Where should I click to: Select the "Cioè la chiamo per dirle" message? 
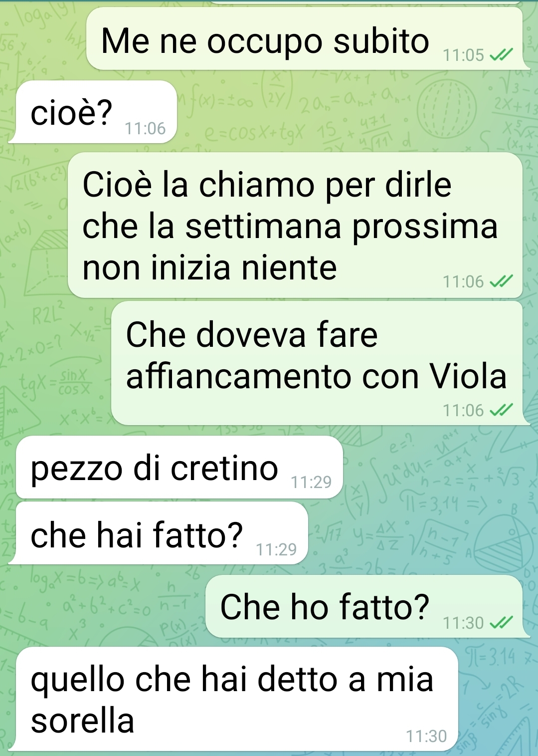[295, 225]
